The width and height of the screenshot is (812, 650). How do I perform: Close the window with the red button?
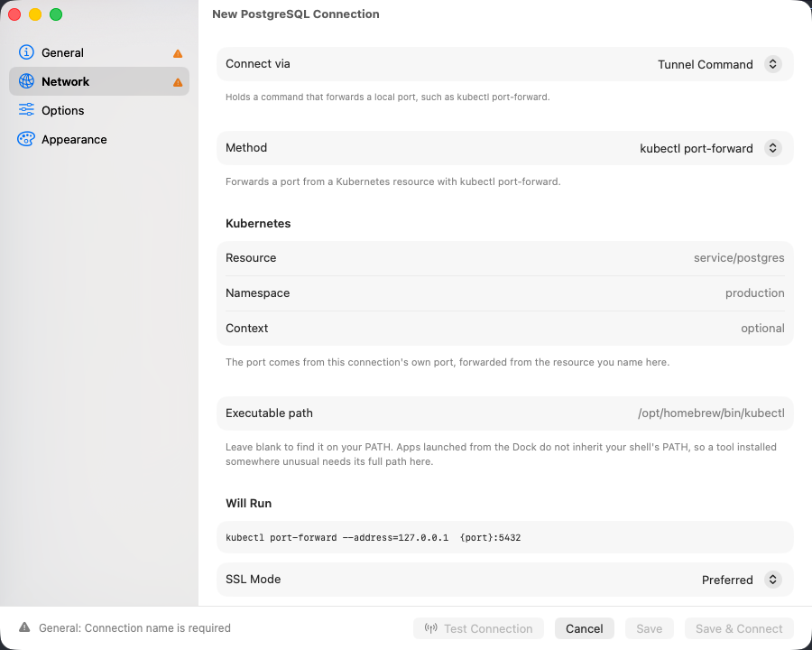click(x=14, y=14)
